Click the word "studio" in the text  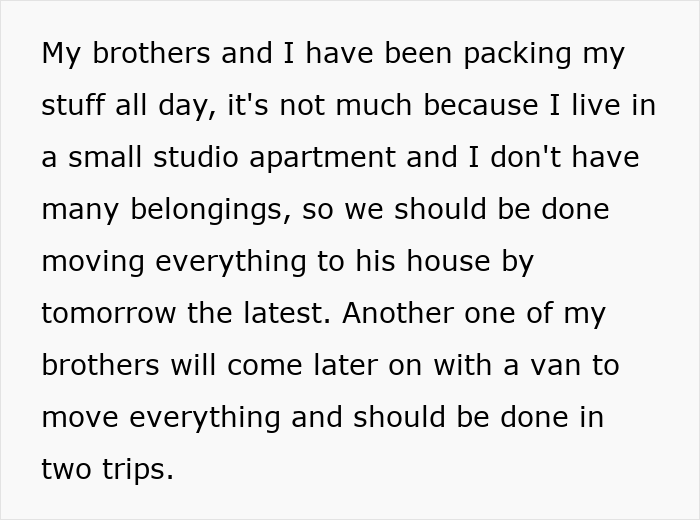(x=198, y=158)
